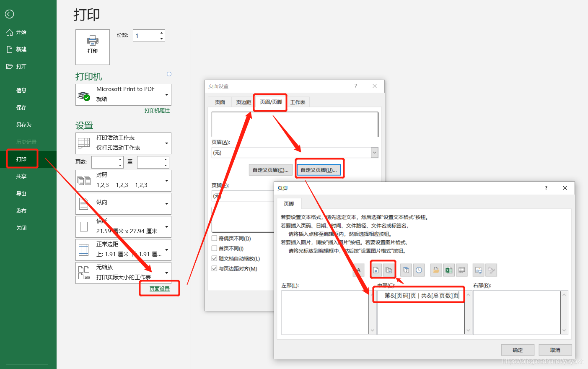Open the 导出 section
Screen dimensions: 588x369
coord(21,194)
